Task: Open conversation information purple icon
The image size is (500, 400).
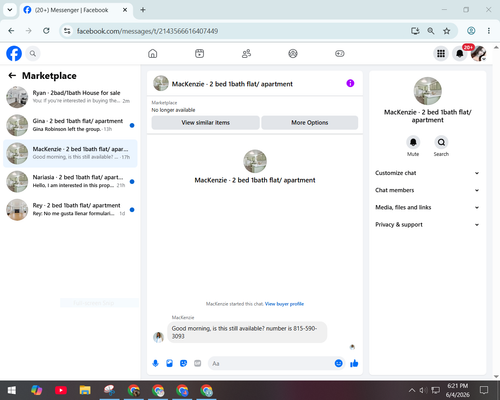Action: click(x=350, y=83)
